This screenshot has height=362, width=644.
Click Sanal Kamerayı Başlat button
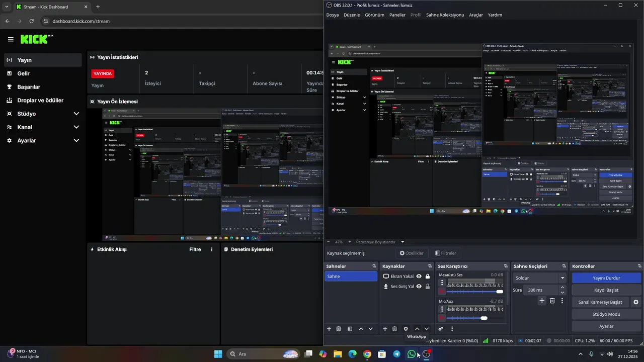pyautogui.click(x=600, y=302)
